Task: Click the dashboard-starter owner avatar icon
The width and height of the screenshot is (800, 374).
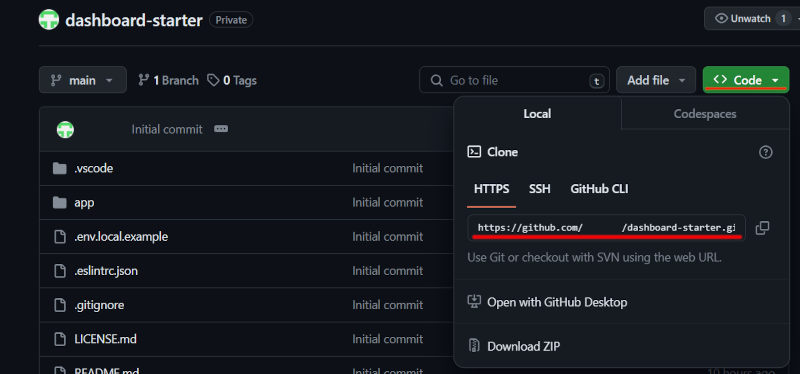Action: point(49,20)
